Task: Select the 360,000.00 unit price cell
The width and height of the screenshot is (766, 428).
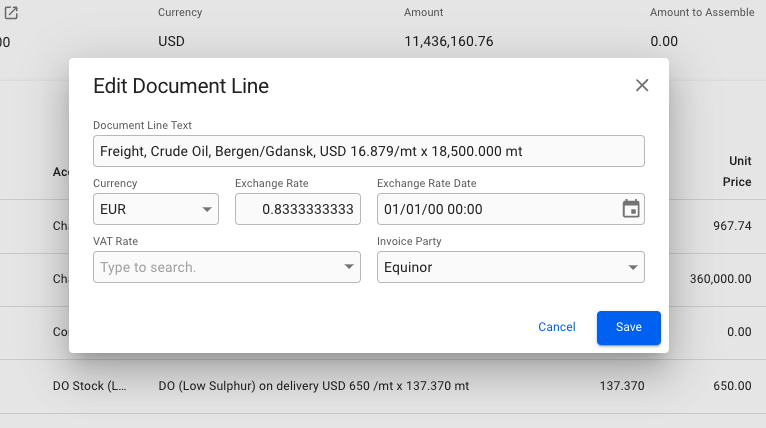Action: pyautogui.click(x=720, y=279)
